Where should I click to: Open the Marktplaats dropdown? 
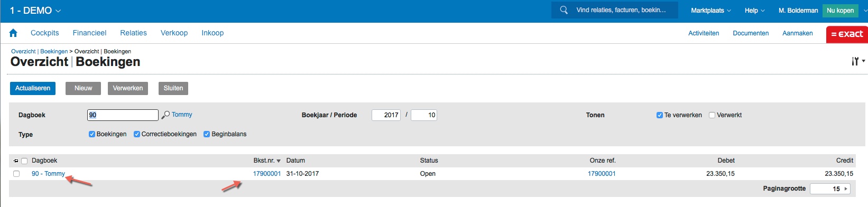711,11
